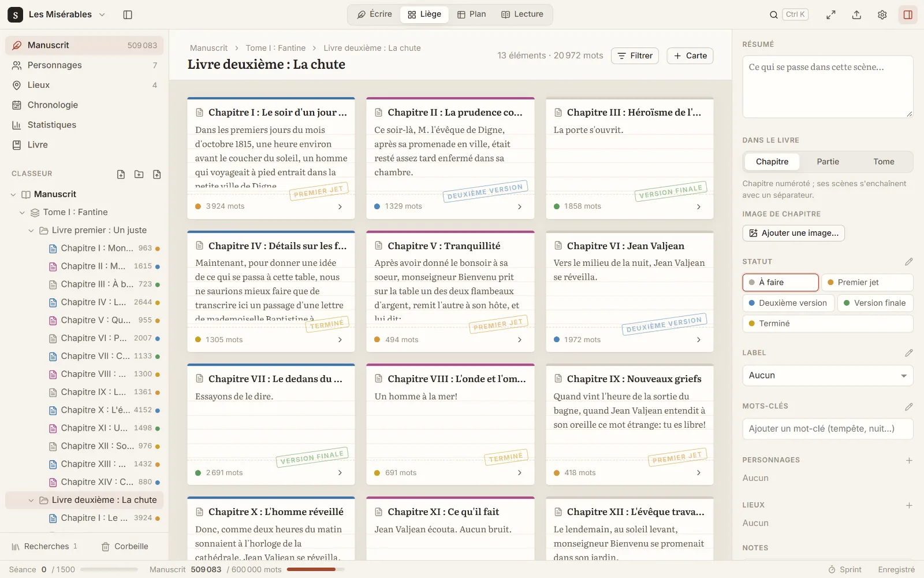The image size is (924, 578).
Task: Set status to À faire
Action: pyautogui.click(x=780, y=282)
